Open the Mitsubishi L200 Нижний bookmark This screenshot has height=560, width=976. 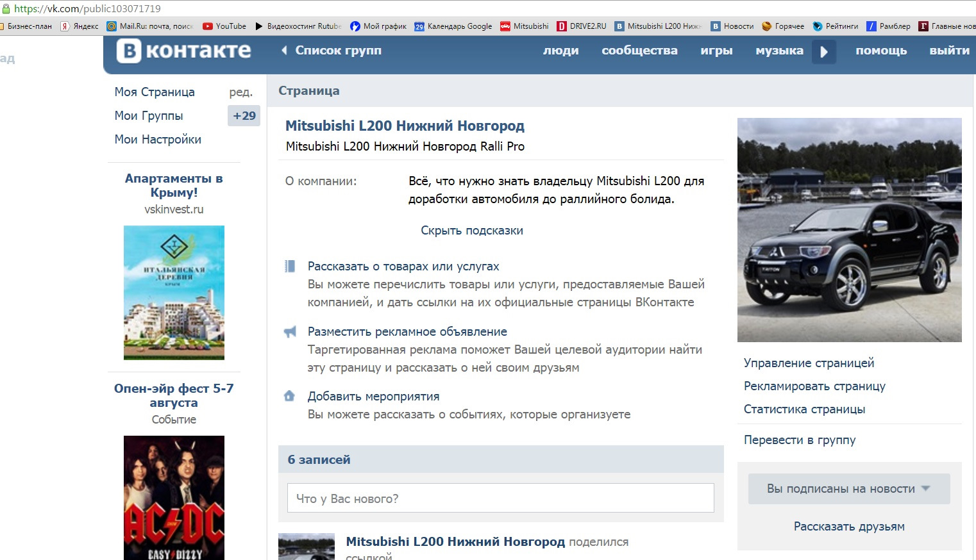[x=659, y=26]
